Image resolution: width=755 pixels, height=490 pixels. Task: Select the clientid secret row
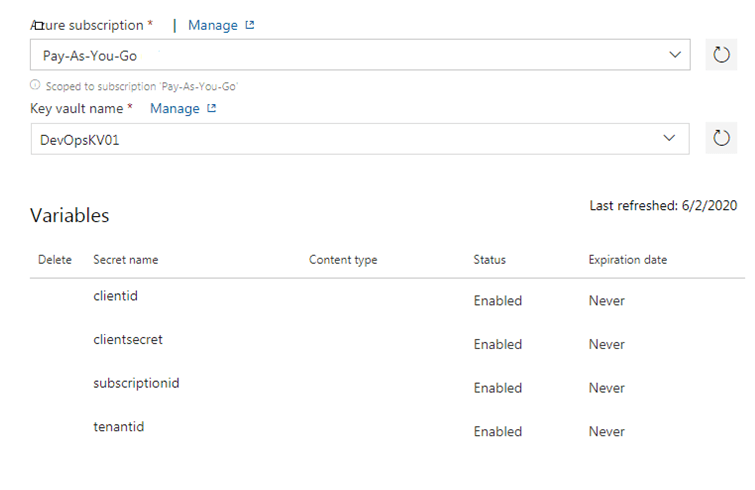tap(114, 297)
